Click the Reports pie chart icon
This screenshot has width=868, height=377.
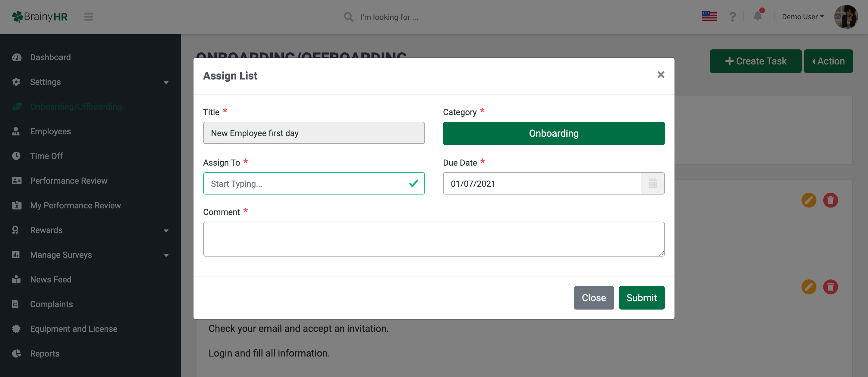(x=16, y=354)
